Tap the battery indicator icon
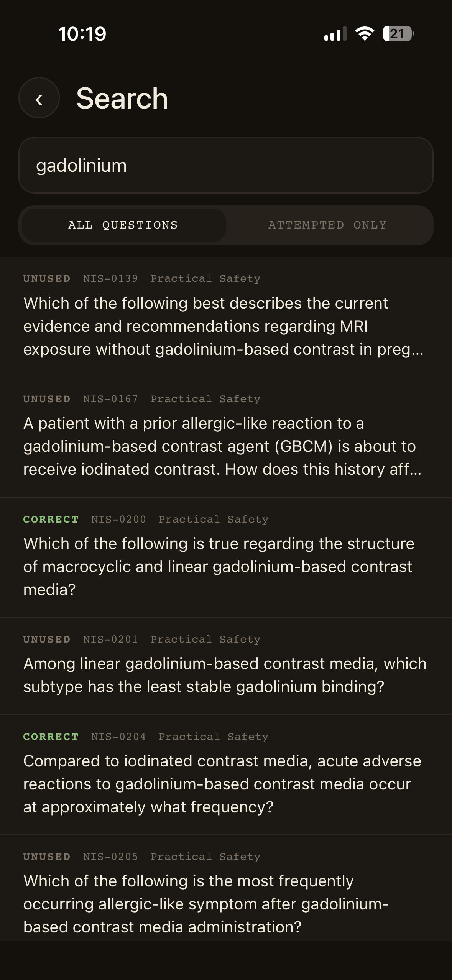Screen dimensions: 452x980 [x=398, y=34]
